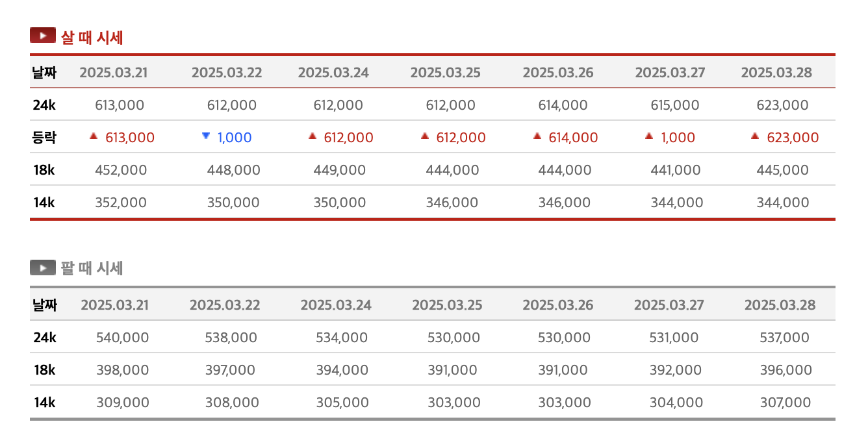Click the 18k row label in 살 때 시세 table

click(44, 170)
